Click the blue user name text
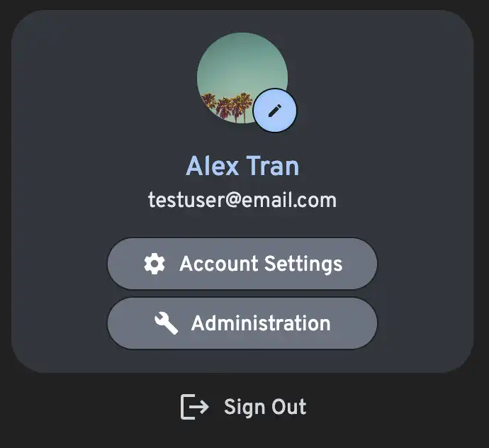489x448 pixels. (x=242, y=166)
